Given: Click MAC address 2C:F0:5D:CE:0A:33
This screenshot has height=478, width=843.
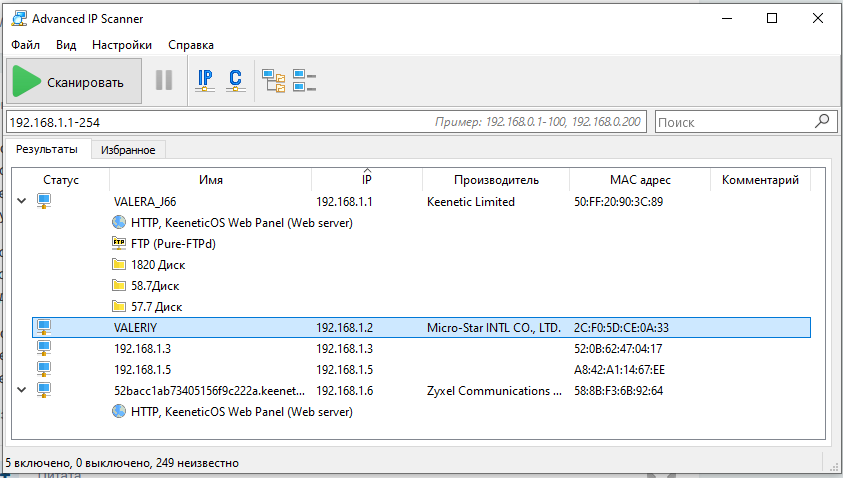Looking at the screenshot, I should pos(621,327).
